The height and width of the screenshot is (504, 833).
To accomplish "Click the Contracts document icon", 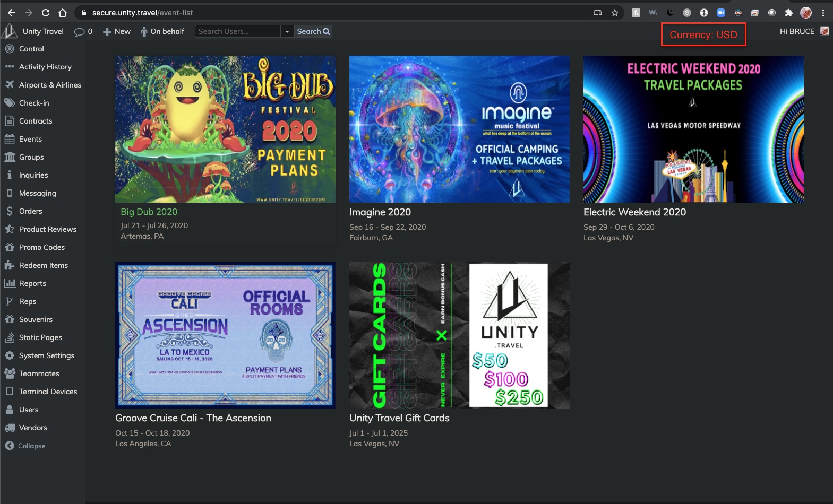I will (x=10, y=121).
